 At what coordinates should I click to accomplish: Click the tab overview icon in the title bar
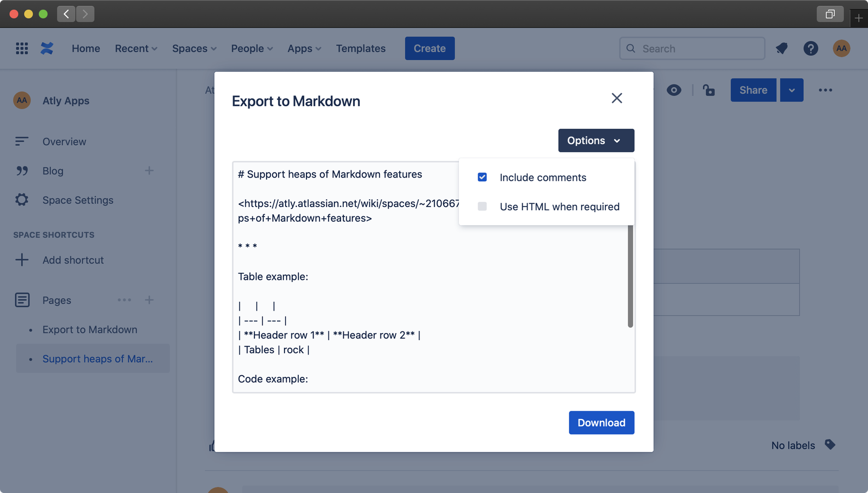point(830,14)
